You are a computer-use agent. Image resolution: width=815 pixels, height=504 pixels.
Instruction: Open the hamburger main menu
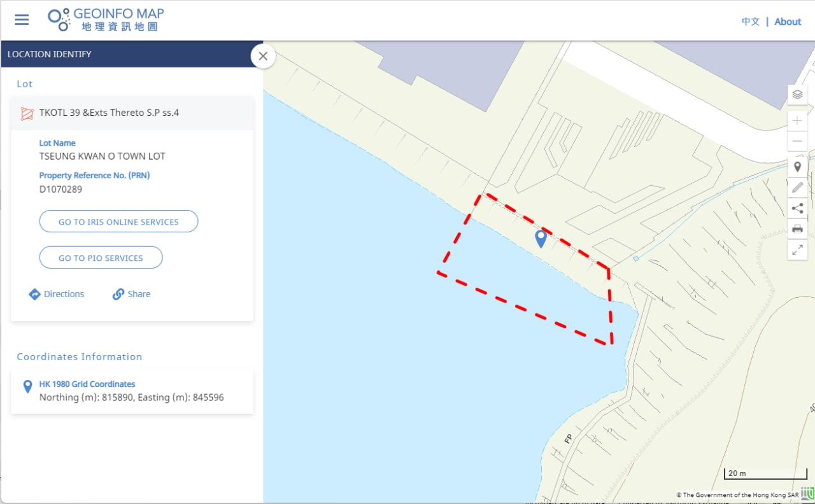tap(22, 20)
